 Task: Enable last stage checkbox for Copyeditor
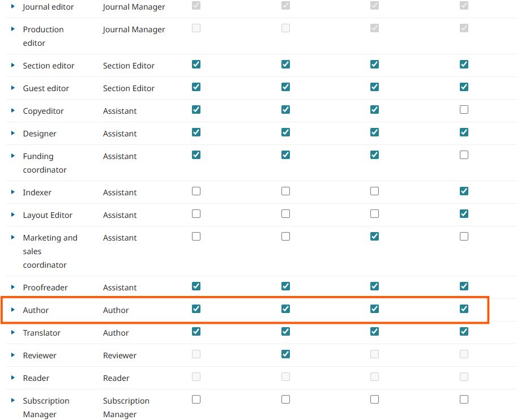tap(464, 109)
